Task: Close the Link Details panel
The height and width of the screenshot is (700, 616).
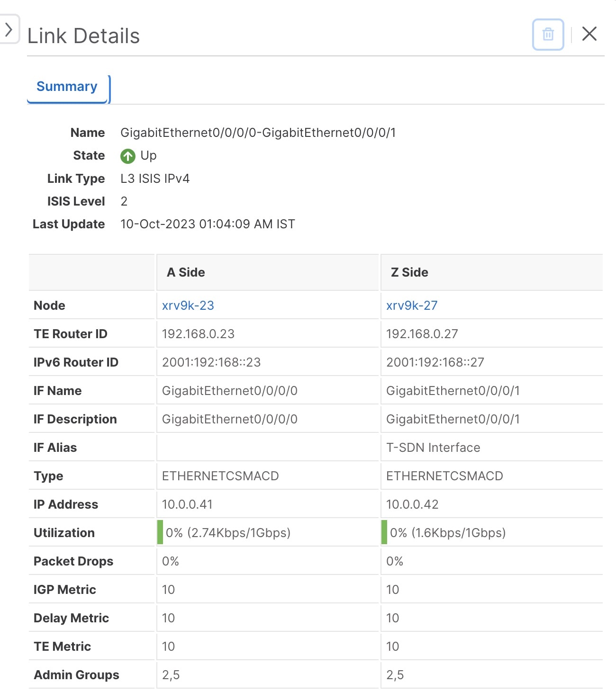Action: click(x=589, y=34)
